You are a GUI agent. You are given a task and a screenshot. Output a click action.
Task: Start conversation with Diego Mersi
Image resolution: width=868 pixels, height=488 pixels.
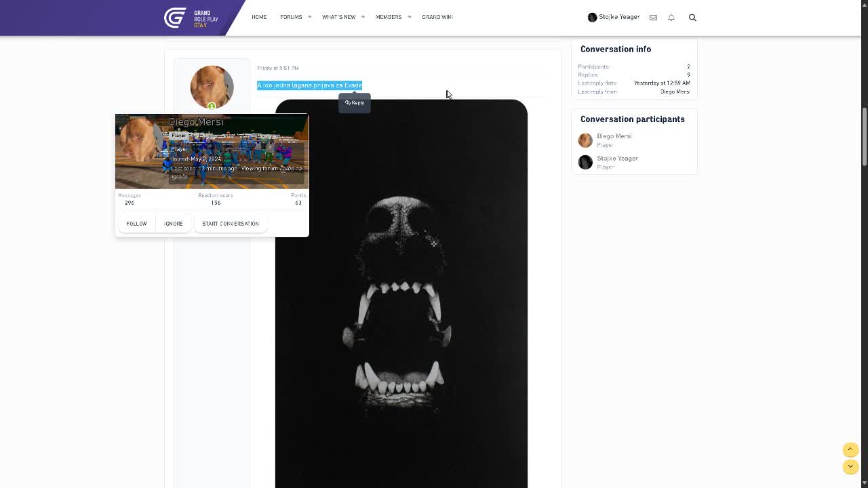[231, 224]
